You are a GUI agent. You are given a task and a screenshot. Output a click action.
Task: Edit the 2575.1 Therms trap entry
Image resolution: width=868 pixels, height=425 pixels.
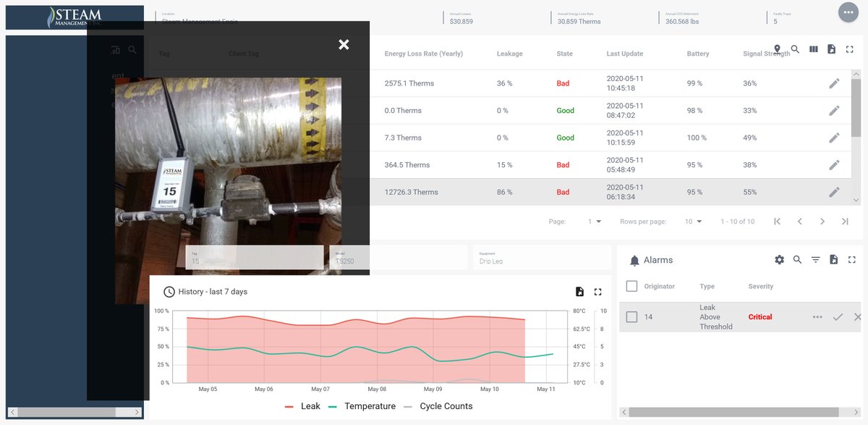coord(834,83)
